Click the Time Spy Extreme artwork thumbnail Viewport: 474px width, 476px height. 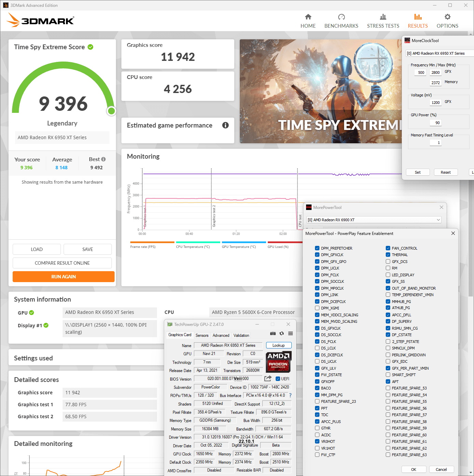tap(321, 91)
